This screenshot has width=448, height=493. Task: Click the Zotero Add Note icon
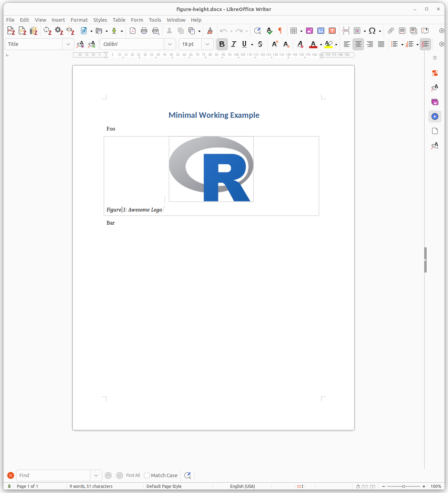coord(22,31)
